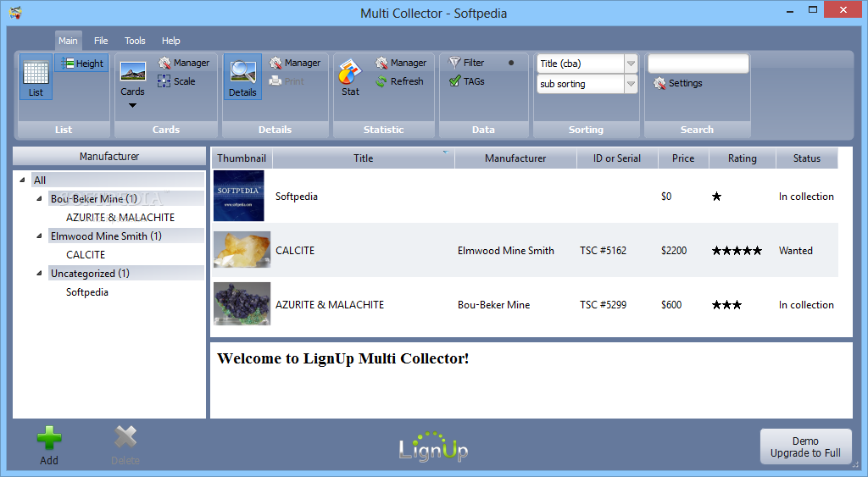Select AZURITE & MALACHITE tree item
This screenshot has height=477, width=868.
pyautogui.click(x=120, y=218)
